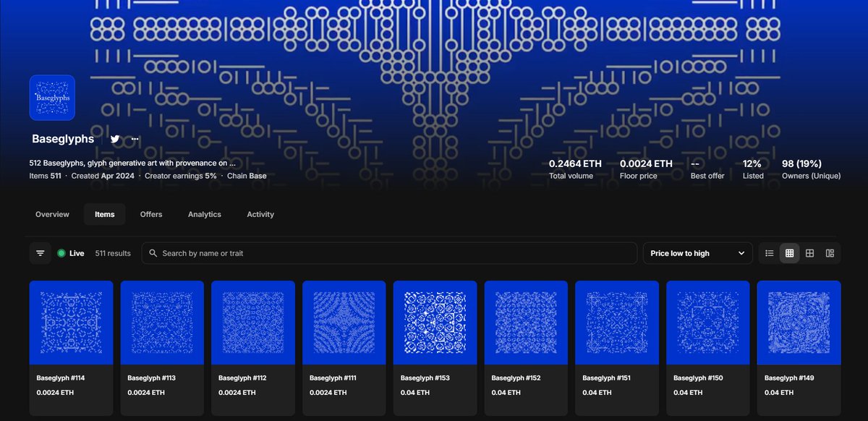Image resolution: width=868 pixels, height=421 pixels.
Task: Open the Activity tab
Action: pyautogui.click(x=260, y=214)
